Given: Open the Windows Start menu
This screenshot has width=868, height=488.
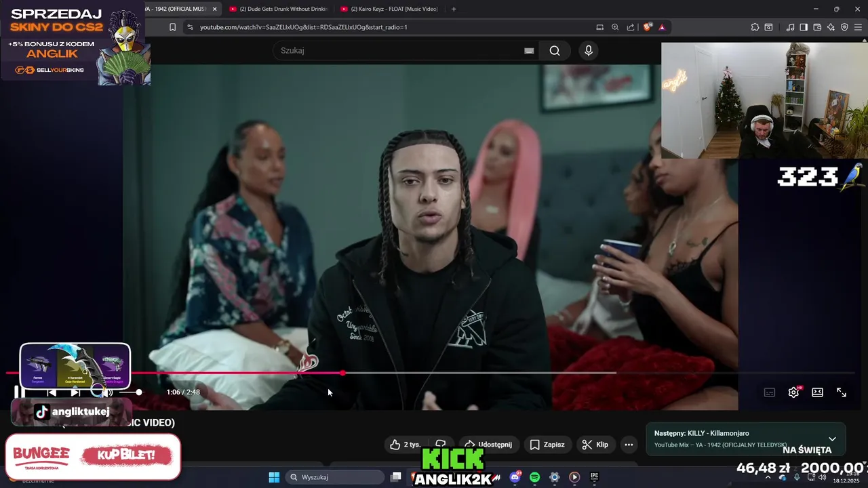Looking at the screenshot, I should tap(274, 477).
